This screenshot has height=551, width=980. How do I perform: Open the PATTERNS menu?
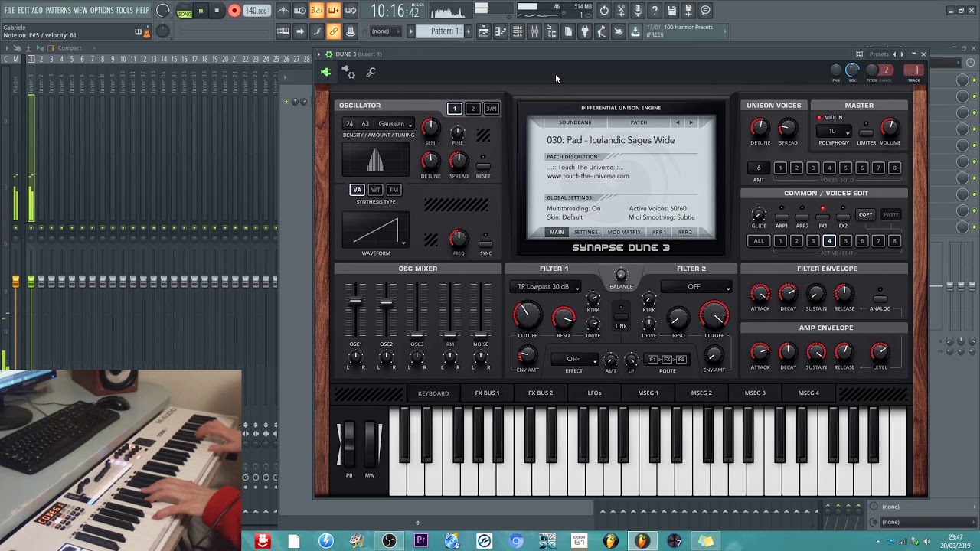click(58, 11)
